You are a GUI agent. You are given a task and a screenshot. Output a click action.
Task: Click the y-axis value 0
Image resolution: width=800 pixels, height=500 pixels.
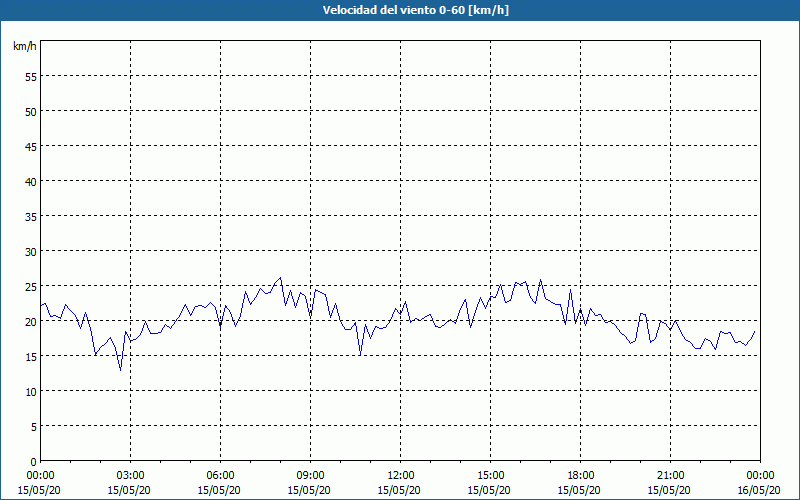[x=34, y=462]
